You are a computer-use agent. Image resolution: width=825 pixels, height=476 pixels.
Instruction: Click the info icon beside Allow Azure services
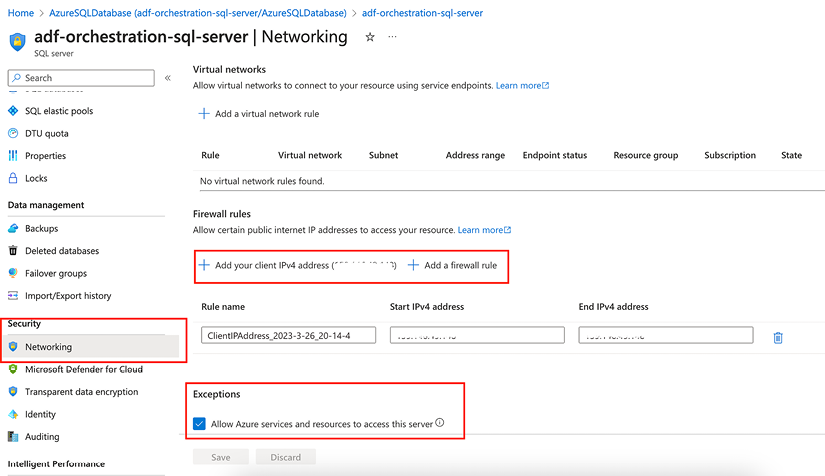[x=440, y=422]
